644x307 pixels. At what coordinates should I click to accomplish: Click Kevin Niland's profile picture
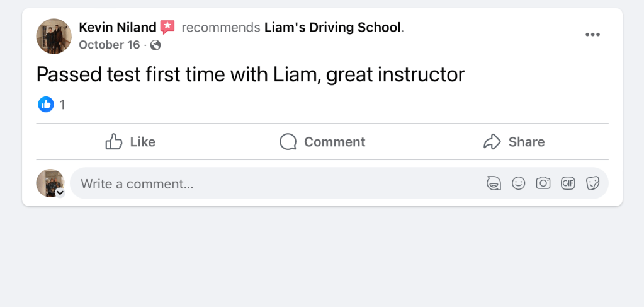(54, 36)
